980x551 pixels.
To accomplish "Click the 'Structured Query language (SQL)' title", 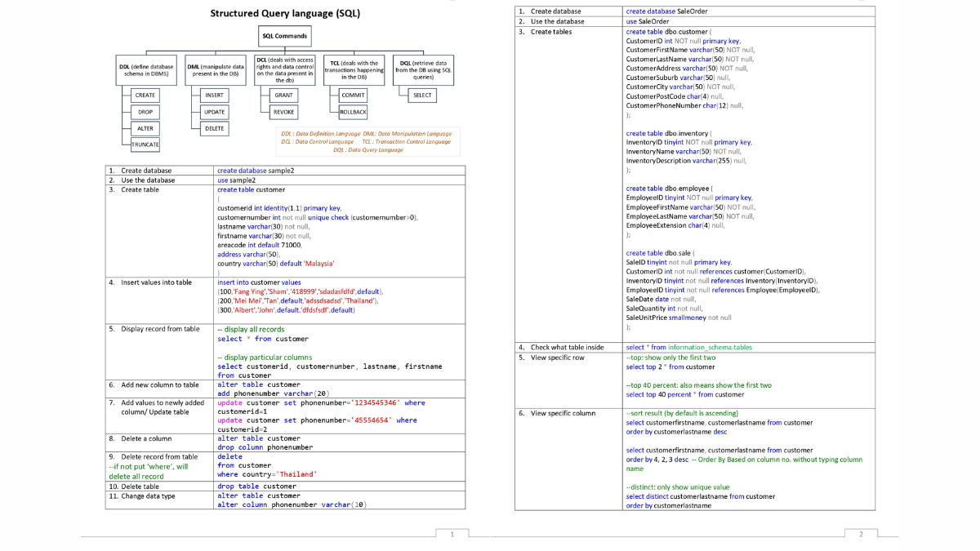I will coord(285,13).
